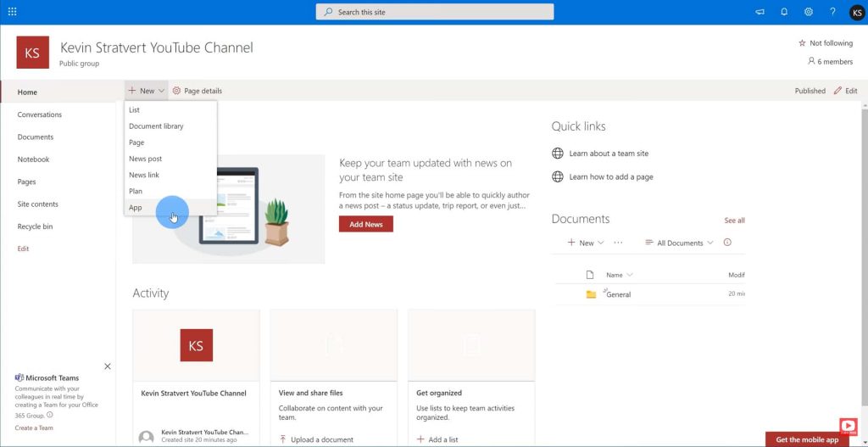This screenshot has height=447, width=868.
Task: Choose App from the New menu
Action: [170, 207]
